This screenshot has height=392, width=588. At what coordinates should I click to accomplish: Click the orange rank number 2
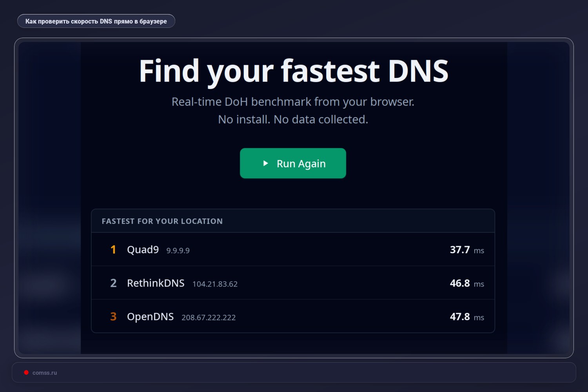tap(113, 283)
